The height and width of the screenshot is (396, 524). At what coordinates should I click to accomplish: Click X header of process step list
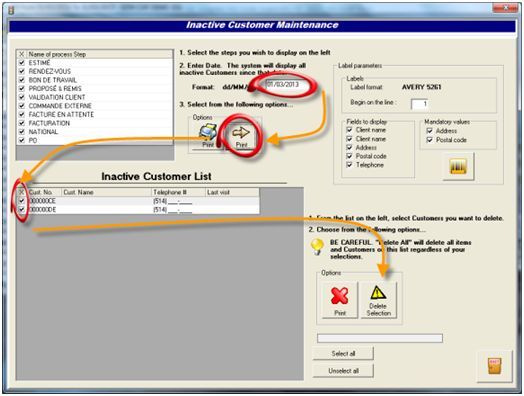pos(21,54)
